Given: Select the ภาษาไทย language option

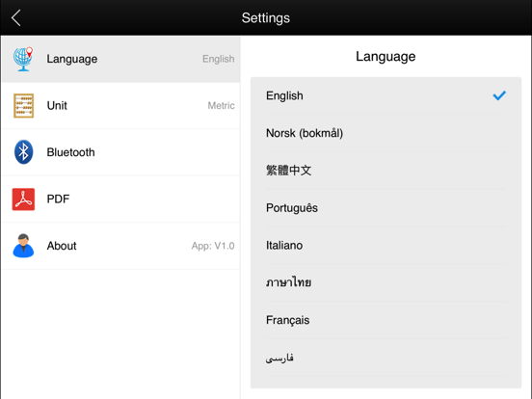Looking at the screenshot, I should [x=386, y=282].
